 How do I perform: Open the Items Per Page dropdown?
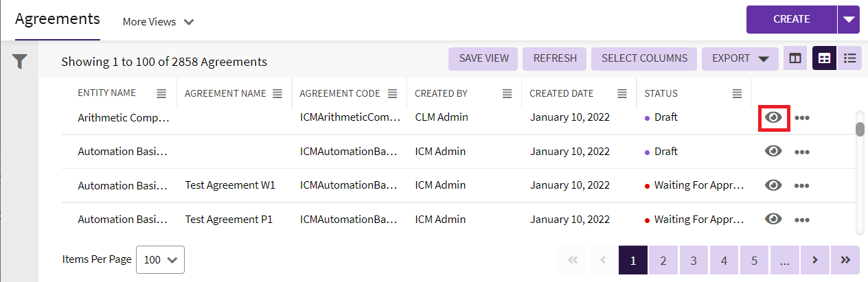[x=161, y=259]
